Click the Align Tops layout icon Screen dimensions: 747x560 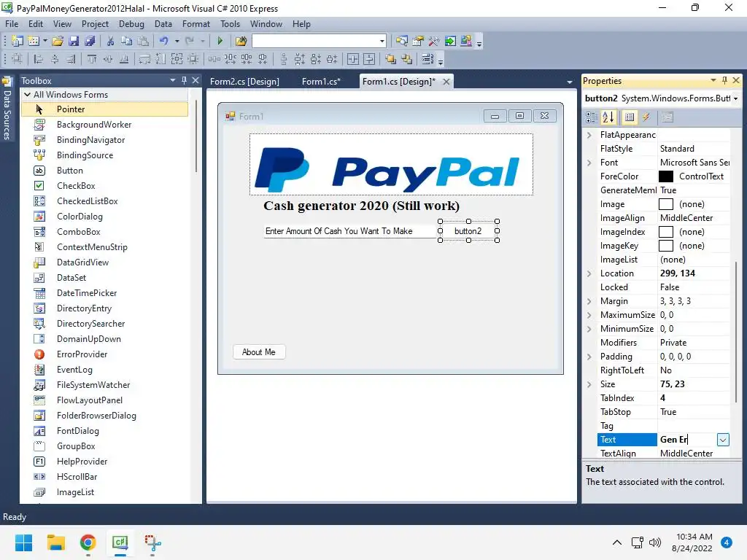pos(91,59)
